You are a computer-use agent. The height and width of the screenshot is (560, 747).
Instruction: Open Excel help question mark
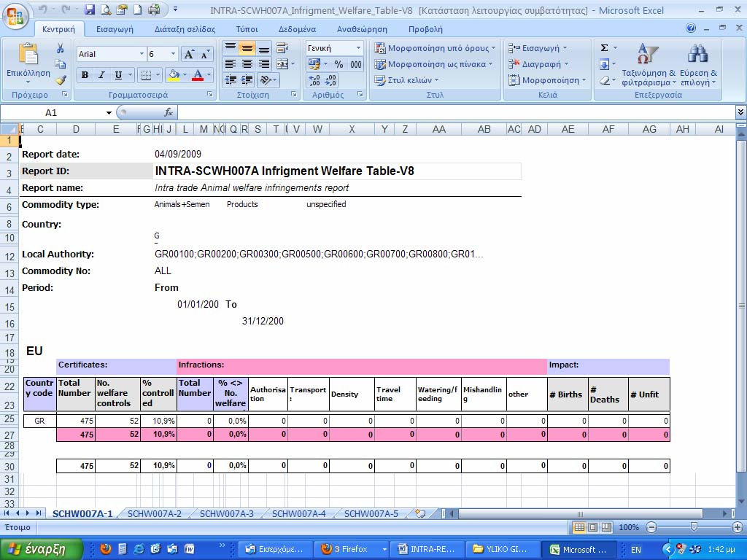pyautogui.click(x=691, y=28)
